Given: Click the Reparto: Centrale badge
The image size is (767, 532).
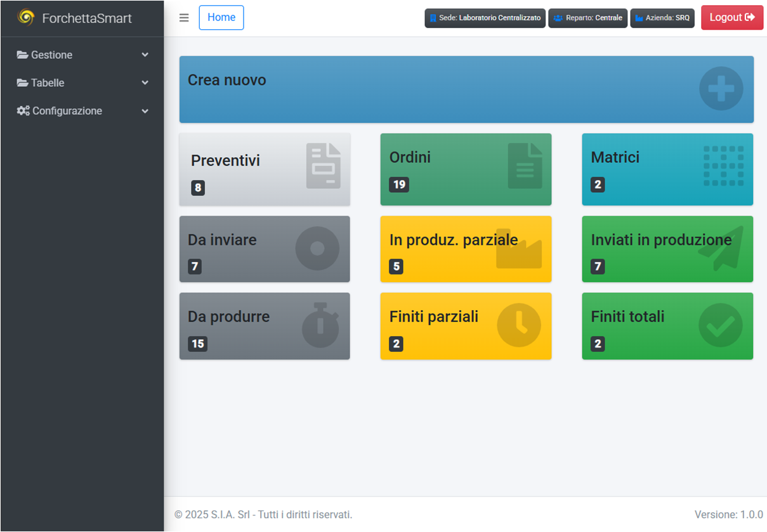Looking at the screenshot, I should 587,18.
